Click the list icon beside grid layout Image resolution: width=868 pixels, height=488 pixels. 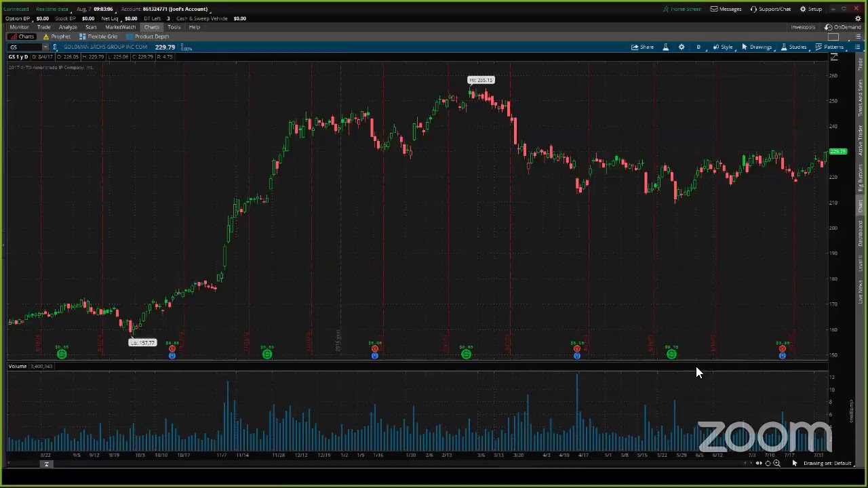858,37
